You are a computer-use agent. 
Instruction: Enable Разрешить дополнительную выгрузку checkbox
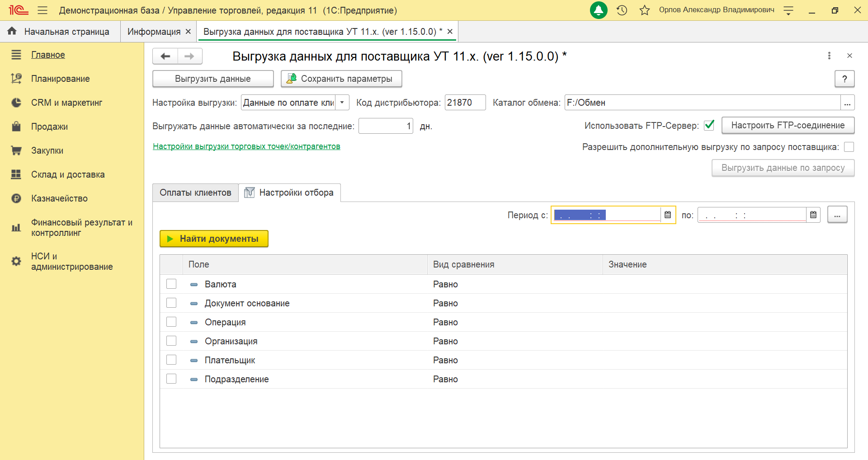coord(849,147)
